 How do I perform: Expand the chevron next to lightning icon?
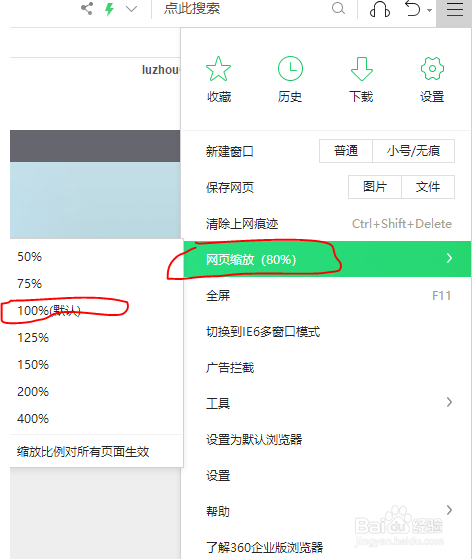tap(132, 9)
